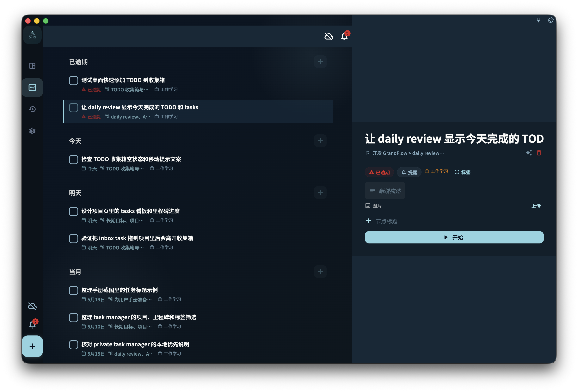This screenshot has width=578, height=392.
Task: Click the cloud-off sync icon in sidebar bottom
Action: (x=32, y=306)
